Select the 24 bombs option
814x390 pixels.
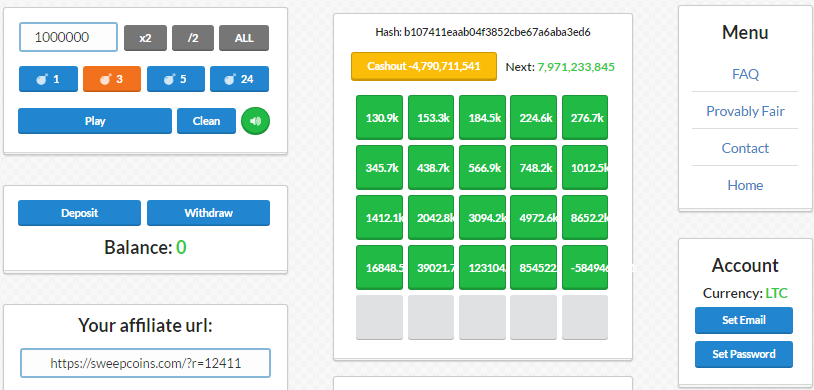pos(239,79)
